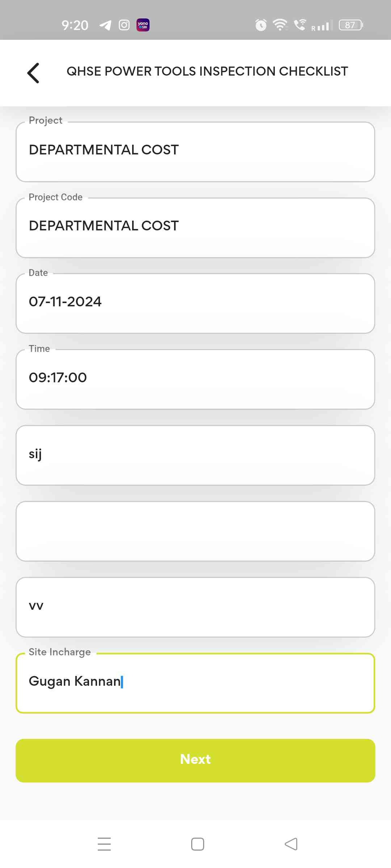Tap the Instagram notification icon
The image size is (391, 868).
(x=124, y=25)
